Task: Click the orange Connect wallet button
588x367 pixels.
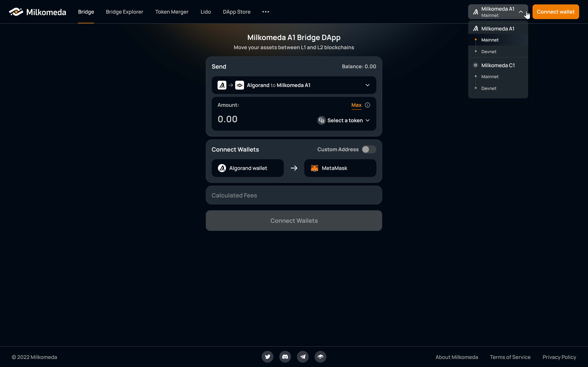Action: [x=555, y=12]
